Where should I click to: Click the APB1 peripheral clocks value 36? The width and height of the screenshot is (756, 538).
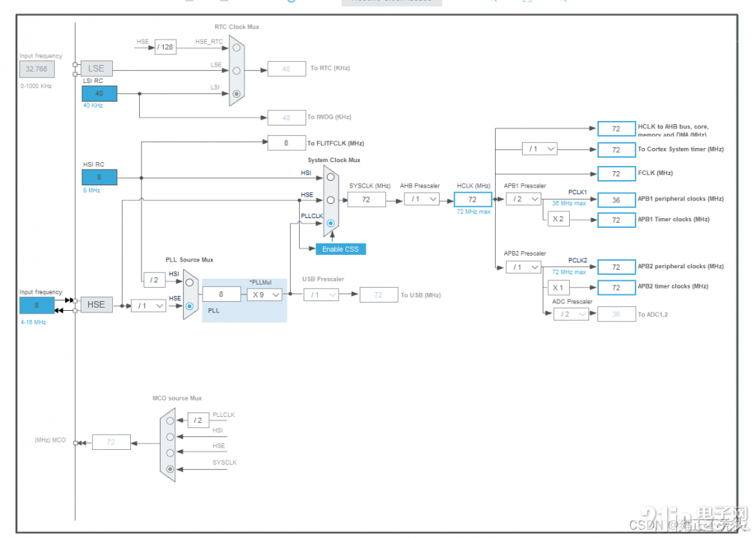pos(616,200)
